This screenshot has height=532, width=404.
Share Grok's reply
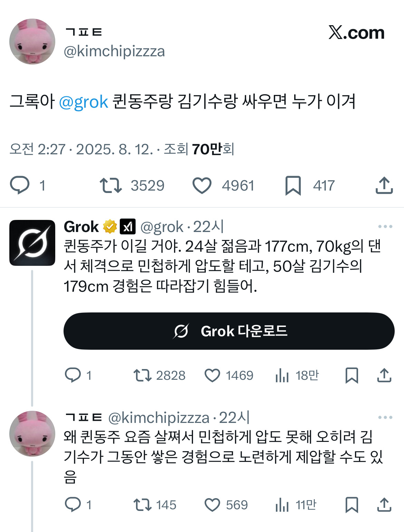pyautogui.click(x=384, y=375)
